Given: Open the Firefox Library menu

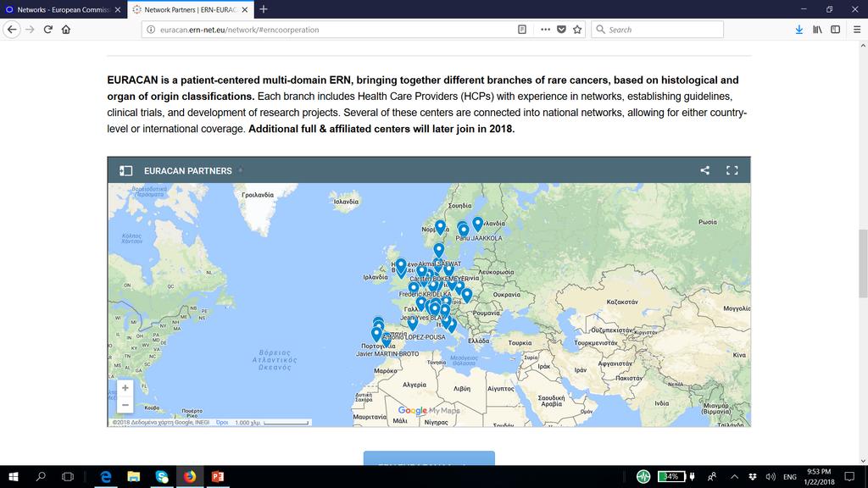Looking at the screenshot, I should point(817,30).
